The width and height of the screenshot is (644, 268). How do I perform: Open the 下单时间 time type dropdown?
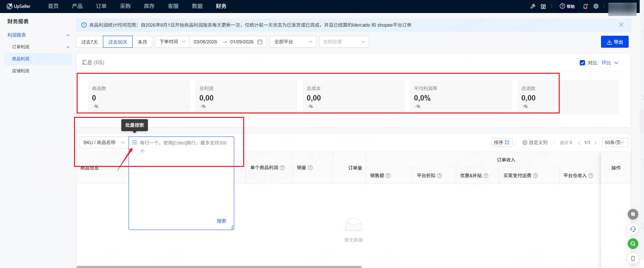[172, 42]
